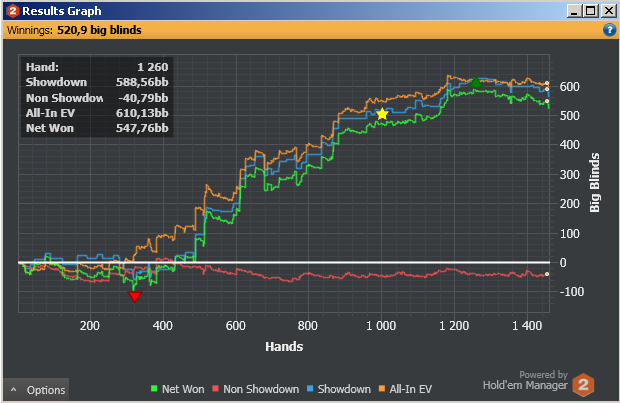Click the Winnings 520,9 big blinds text
Viewport: 620px width, 403px height.
pyautogui.click(x=74, y=30)
